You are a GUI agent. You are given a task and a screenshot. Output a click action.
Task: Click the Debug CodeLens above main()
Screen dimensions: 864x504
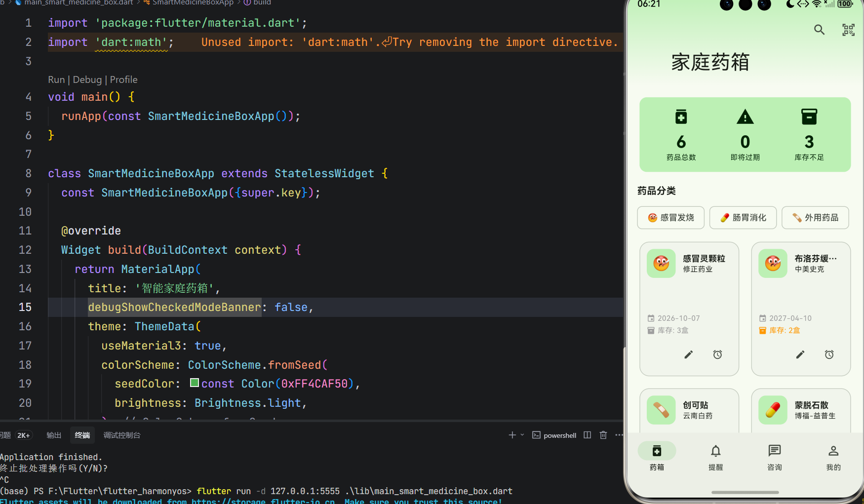tap(87, 79)
